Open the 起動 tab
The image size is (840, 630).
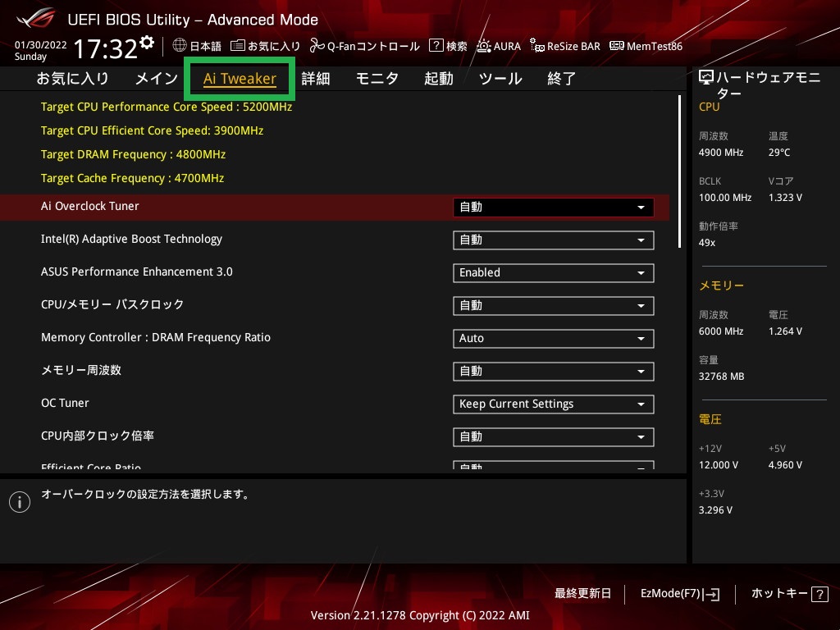tap(439, 79)
